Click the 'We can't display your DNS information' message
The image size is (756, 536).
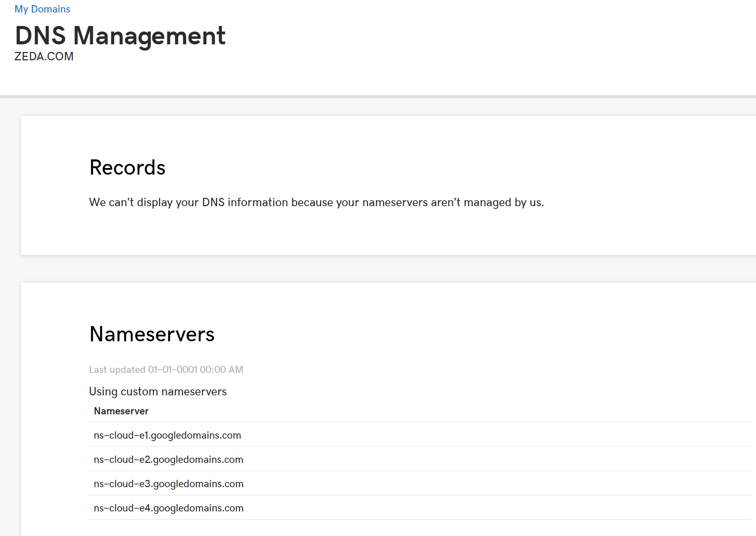316,202
